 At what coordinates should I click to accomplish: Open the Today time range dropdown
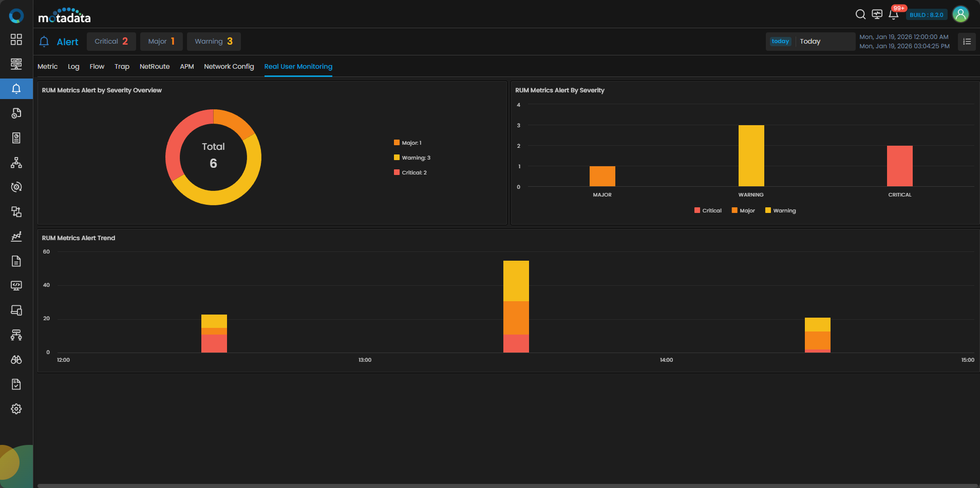point(810,42)
